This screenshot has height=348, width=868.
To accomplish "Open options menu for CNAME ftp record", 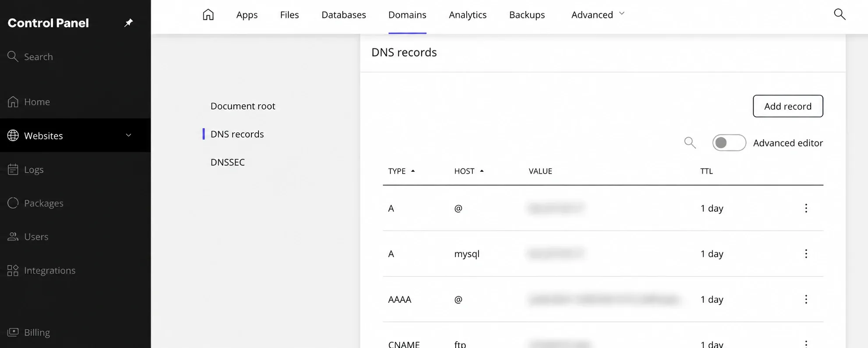I will (806, 344).
